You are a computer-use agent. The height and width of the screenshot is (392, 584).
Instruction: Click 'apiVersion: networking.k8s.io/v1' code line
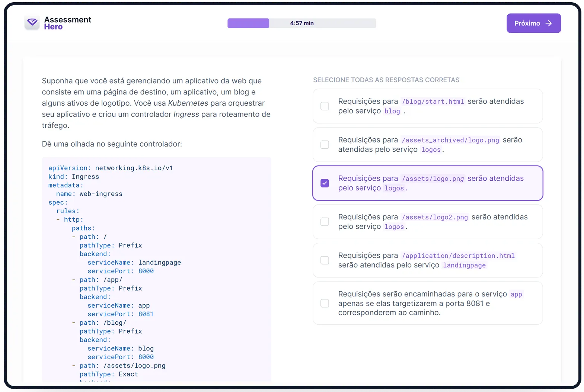click(x=111, y=168)
